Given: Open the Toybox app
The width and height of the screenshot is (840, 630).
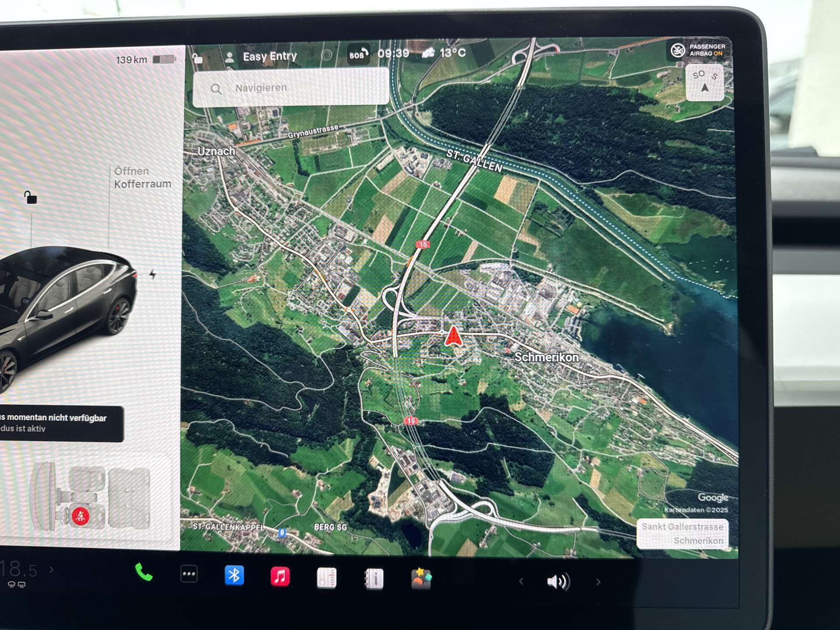Looking at the screenshot, I should pos(421,579).
